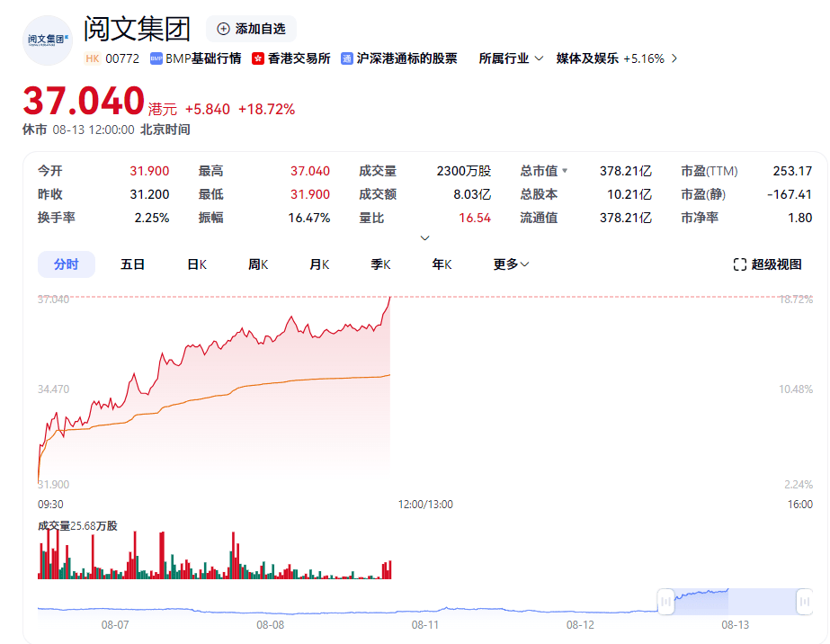
Task: Click the 10.48% right axis label
Action: click(x=796, y=389)
